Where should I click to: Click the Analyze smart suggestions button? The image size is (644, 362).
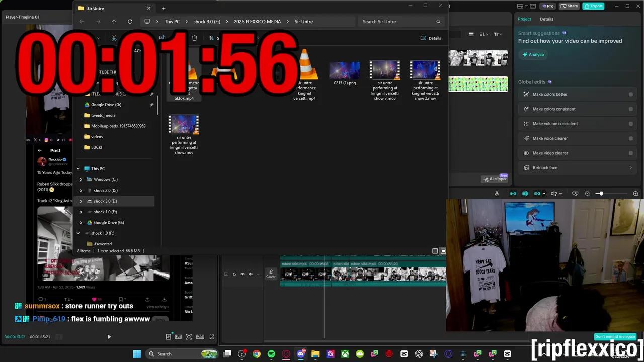click(x=533, y=54)
